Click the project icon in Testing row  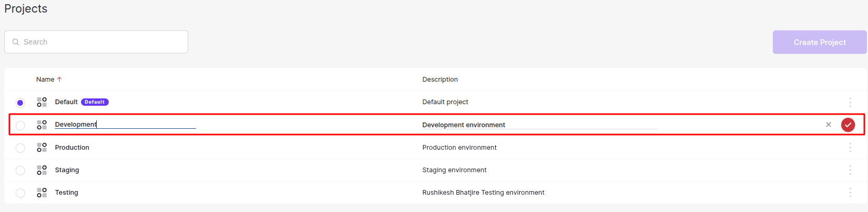(x=42, y=193)
